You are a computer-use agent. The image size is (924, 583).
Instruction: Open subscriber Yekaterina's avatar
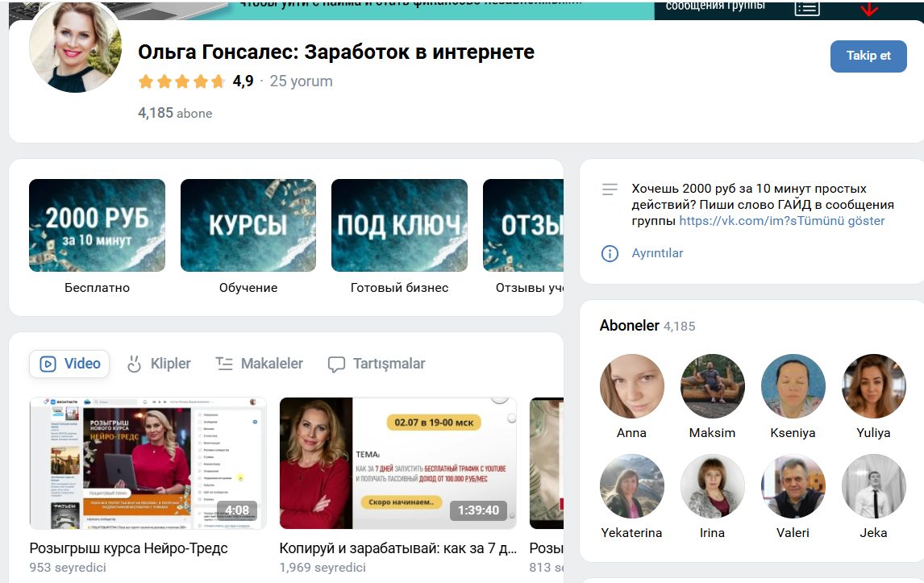[x=631, y=486]
